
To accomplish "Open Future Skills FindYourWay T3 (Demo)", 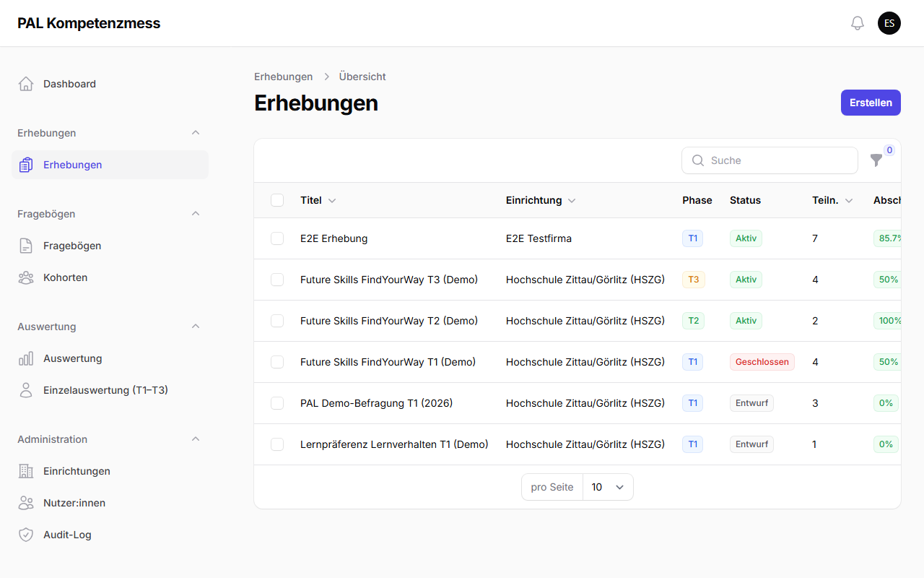I will coord(389,280).
